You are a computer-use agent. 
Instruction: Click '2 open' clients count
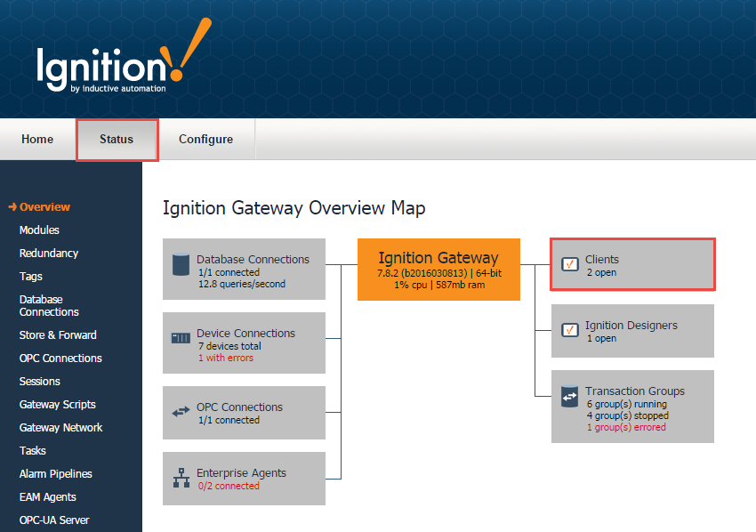click(601, 272)
